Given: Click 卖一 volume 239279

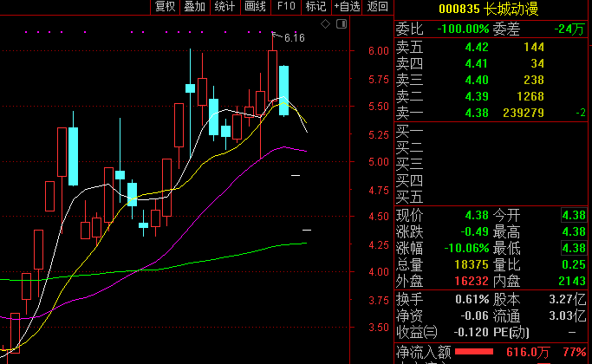Looking at the screenshot, I should point(524,113).
